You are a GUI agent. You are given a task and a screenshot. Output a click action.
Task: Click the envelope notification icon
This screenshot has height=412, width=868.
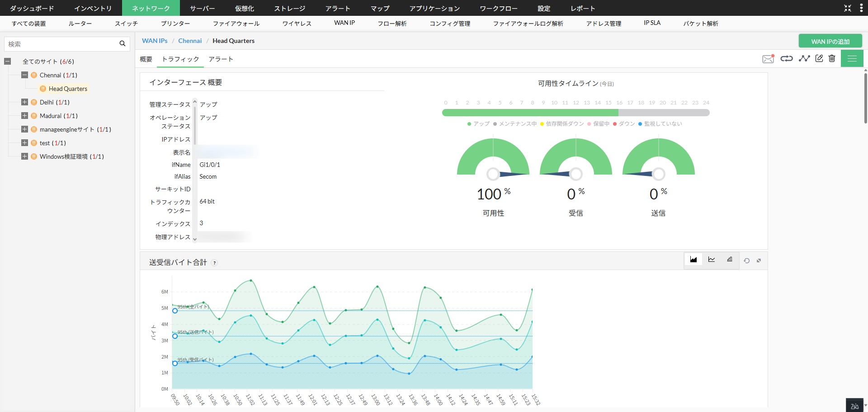(x=768, y=59)
